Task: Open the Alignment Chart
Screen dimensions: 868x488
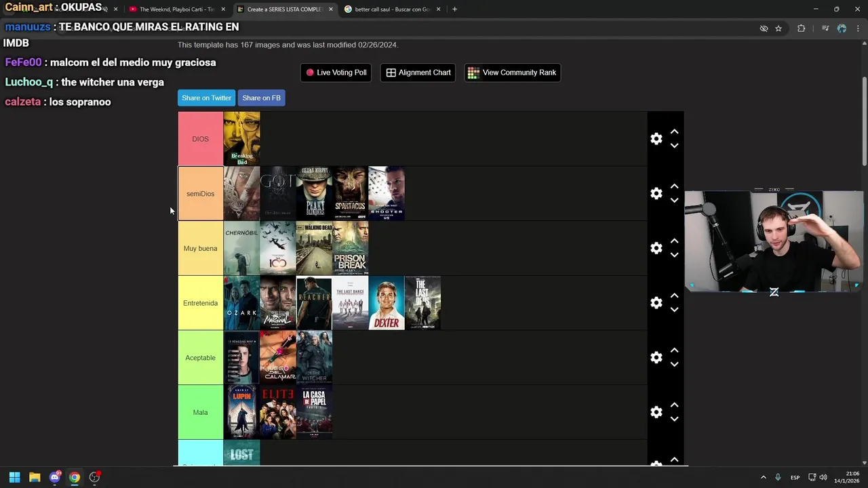Action: [x=418, y=73]
